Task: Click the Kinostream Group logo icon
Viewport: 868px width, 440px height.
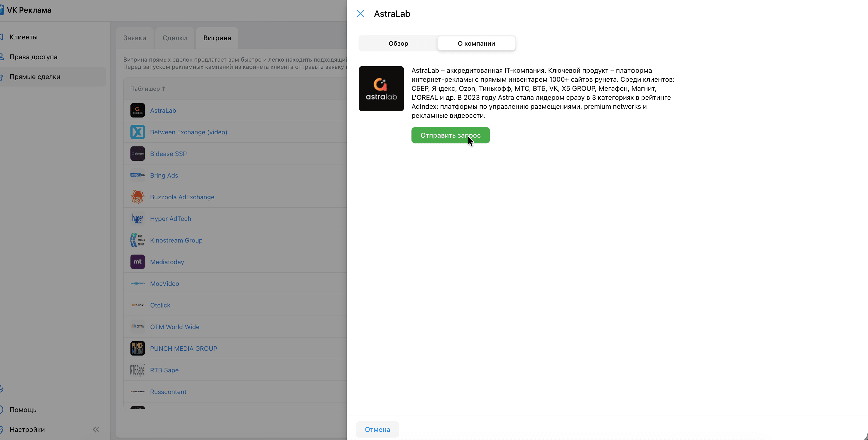Action: [137, 240]
